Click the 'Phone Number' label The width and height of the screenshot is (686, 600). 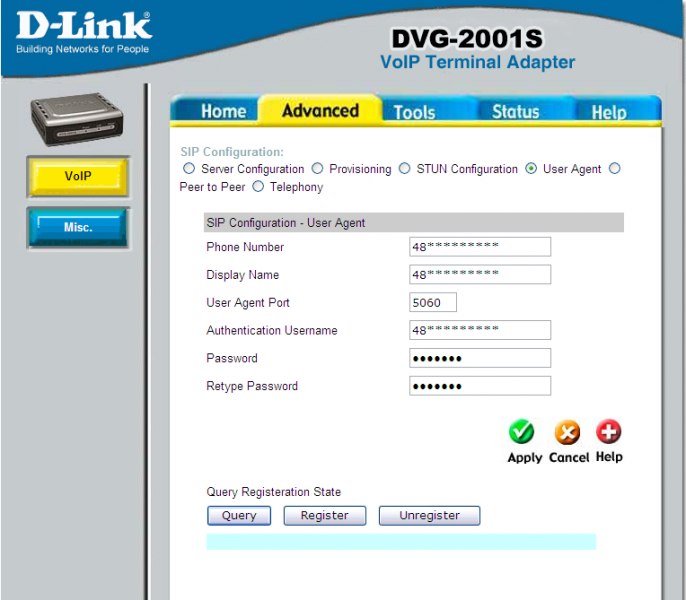click(x=245, y=247)
